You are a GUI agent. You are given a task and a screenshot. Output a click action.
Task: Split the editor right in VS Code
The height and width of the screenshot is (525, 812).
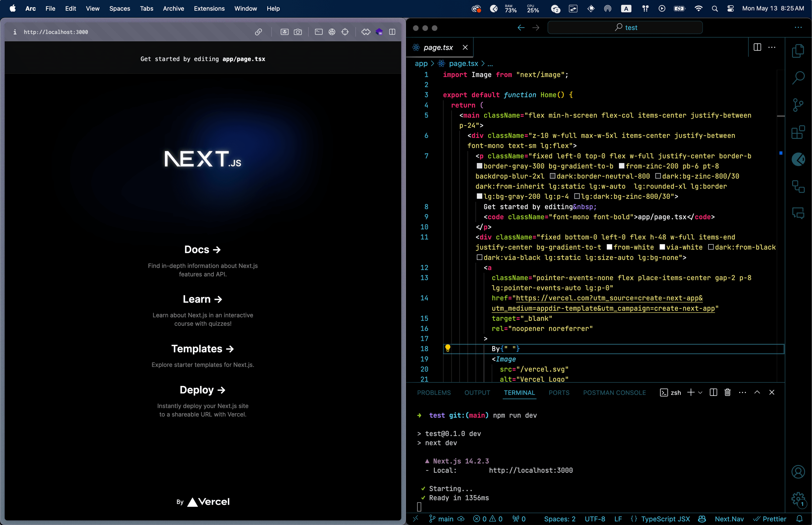click(x=757, y=48)
